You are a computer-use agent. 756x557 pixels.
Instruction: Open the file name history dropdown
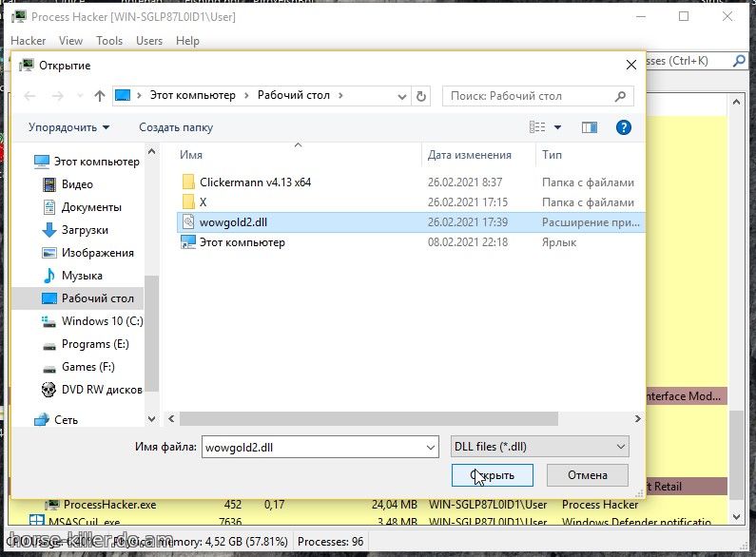pos(431,446)
